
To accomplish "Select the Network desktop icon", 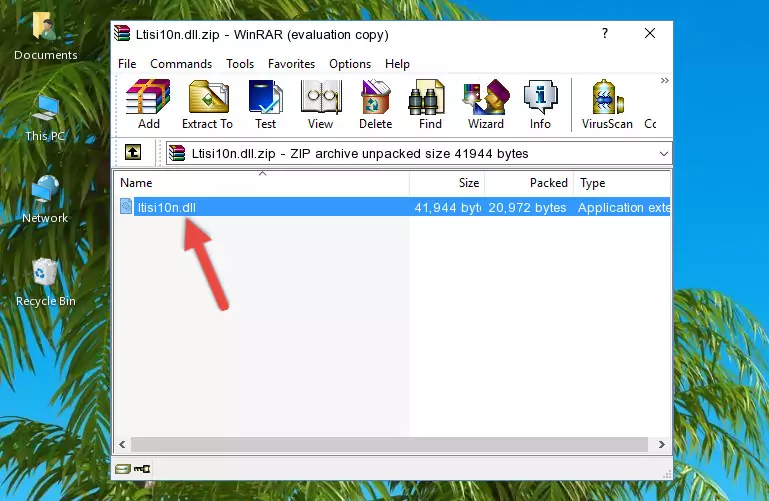I will point(45,199).
